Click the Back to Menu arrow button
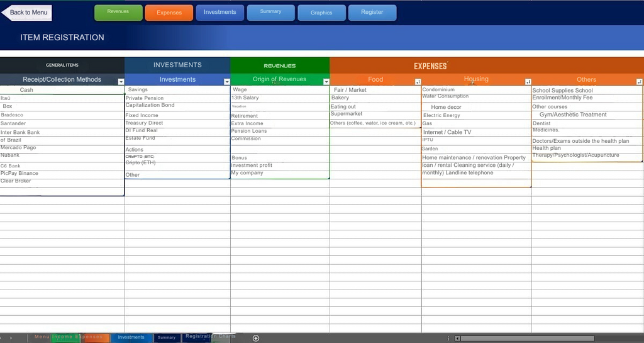Viewport: 644px width, 343px height. [x=26, y=13]
